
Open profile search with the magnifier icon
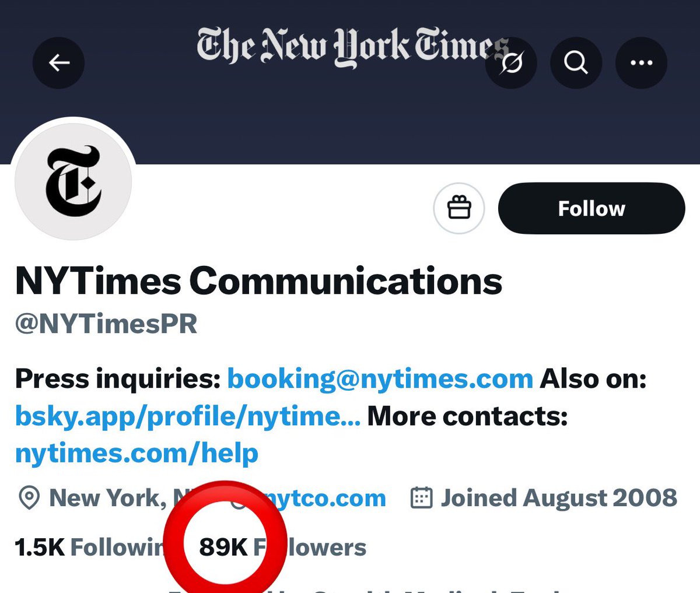click(576, 62)
